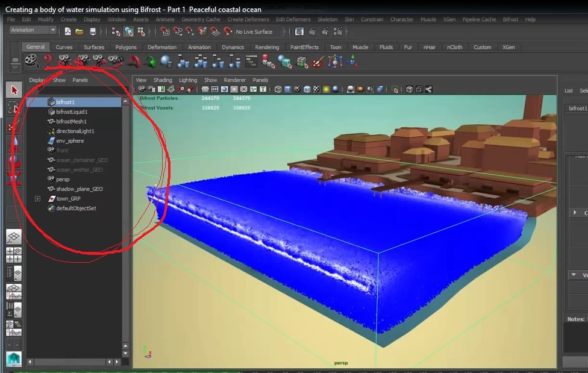
Task: Click the Maya logo at toolbox bottom
Action: point(12,359)
